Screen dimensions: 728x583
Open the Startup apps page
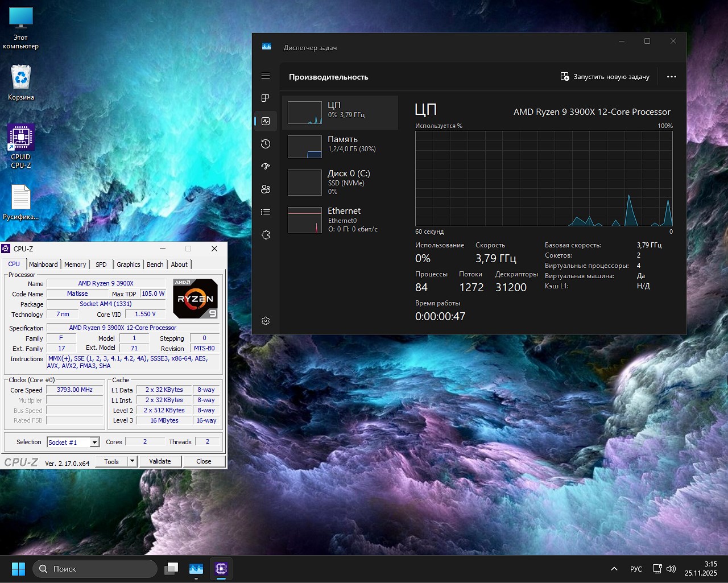(x=265, y=167)
